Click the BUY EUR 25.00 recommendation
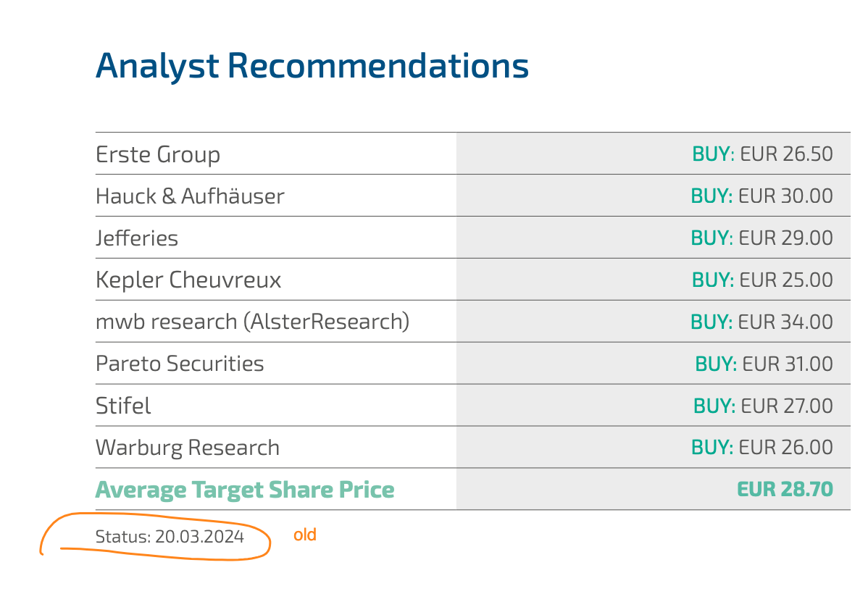868x594 pixels. pyautogui.click(x=762, y=280)
